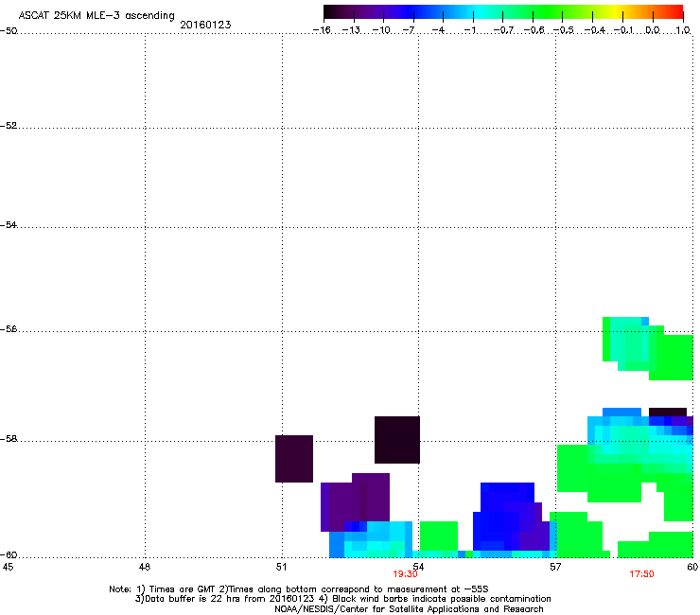
Task: Click the note line "3)Data buffer is 22 hrs"
Action: [x=342, y=599]
